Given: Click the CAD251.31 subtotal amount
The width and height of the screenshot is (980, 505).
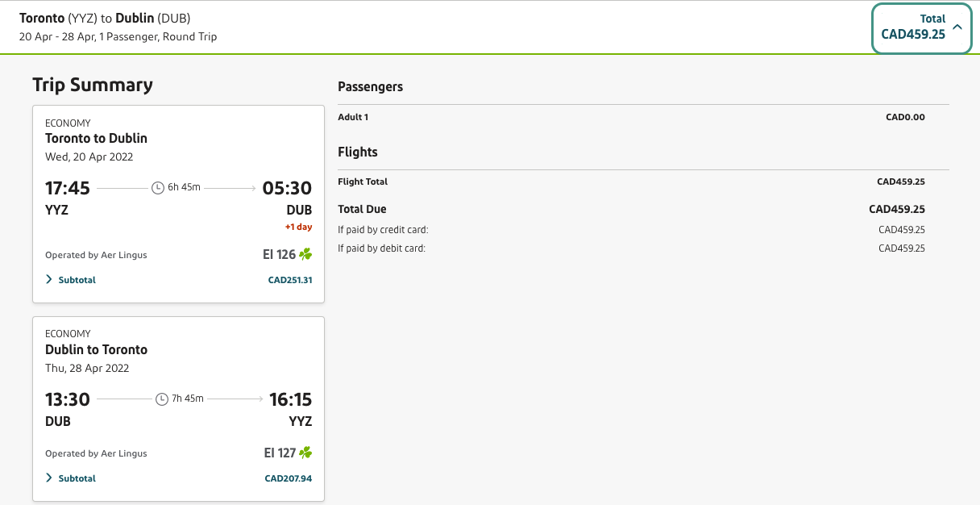Looking at the screenshot, I should point(289,280).
